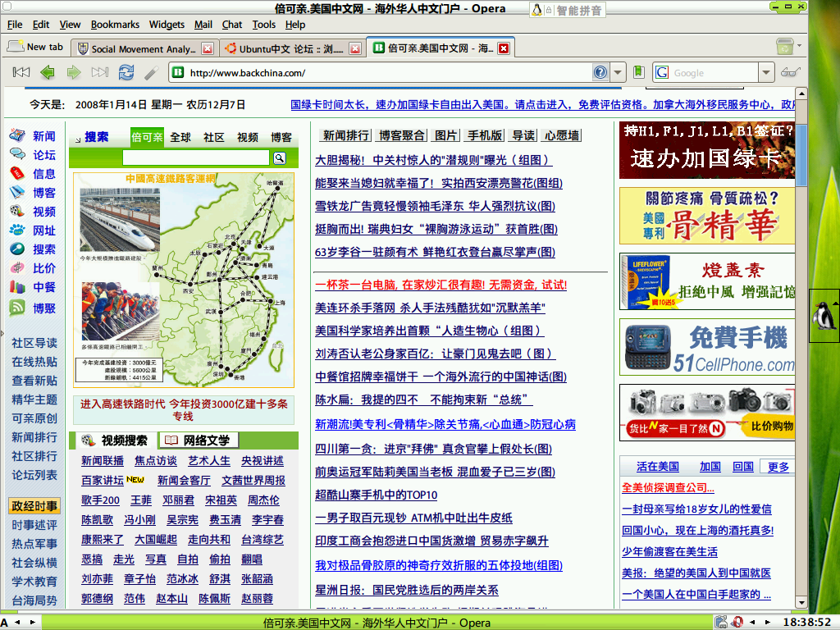Close the Social Movement Analy... tab
The image size is (840, 630).
[208, 48]
